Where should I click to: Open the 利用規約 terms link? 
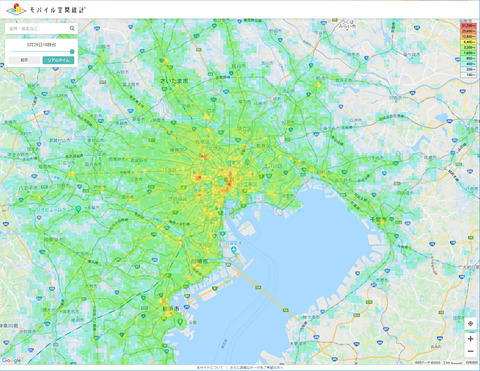pyautogui.click(x=472, y=363)
